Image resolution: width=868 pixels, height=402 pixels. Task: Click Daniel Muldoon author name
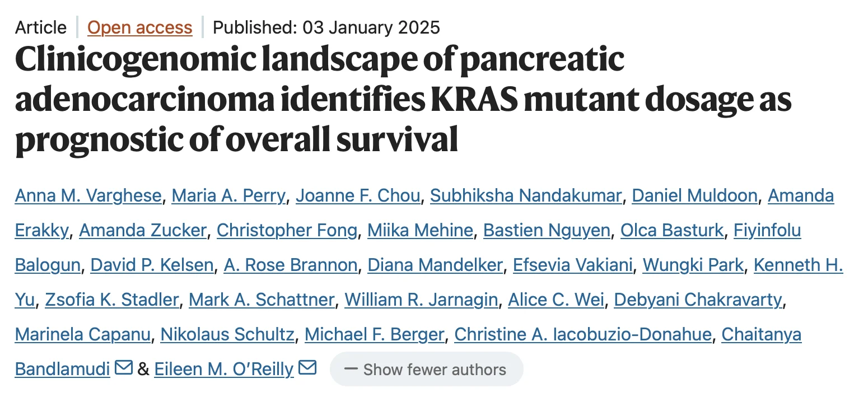point(694,195)
